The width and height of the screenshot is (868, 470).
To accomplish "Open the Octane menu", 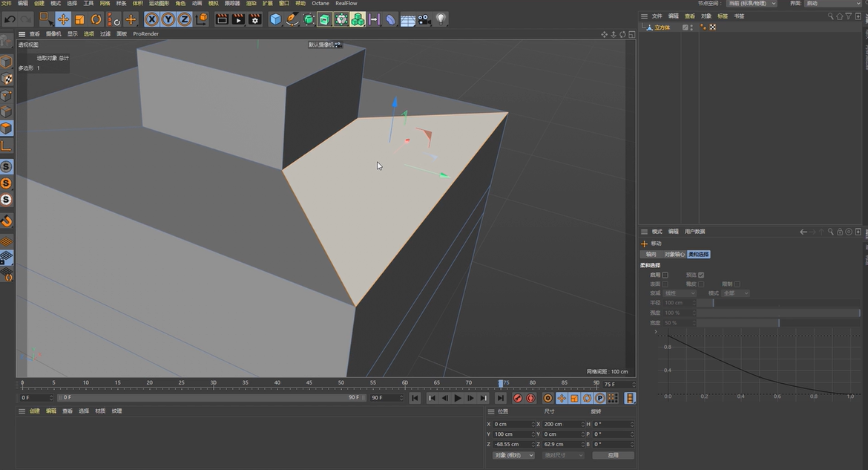I will click(x=320, y=3).
